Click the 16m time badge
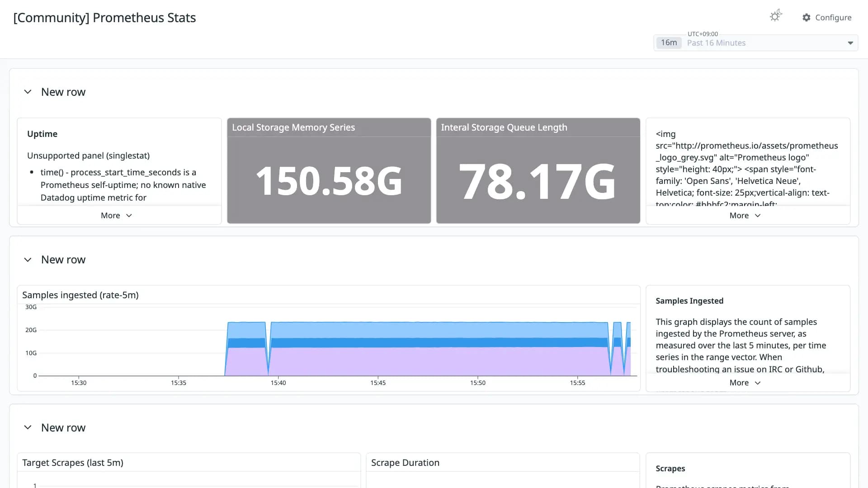This screenshot has height=488, width=868. pyautogui.click(x=669, y=42)
